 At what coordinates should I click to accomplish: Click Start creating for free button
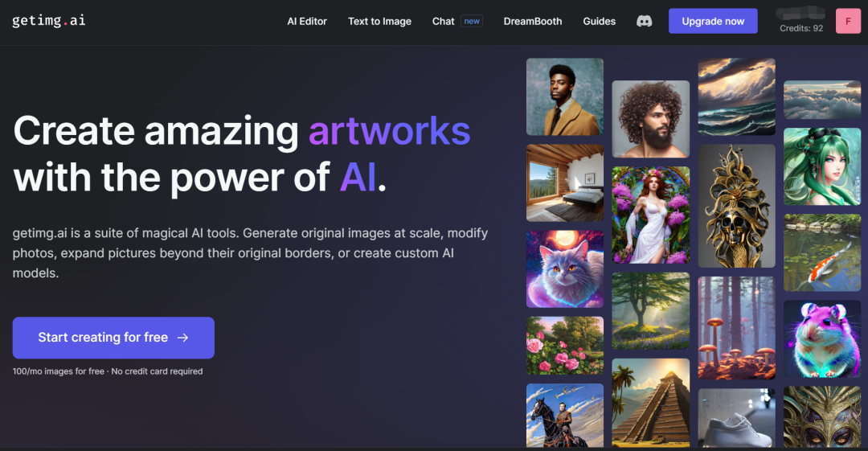(x=113, y=338)
